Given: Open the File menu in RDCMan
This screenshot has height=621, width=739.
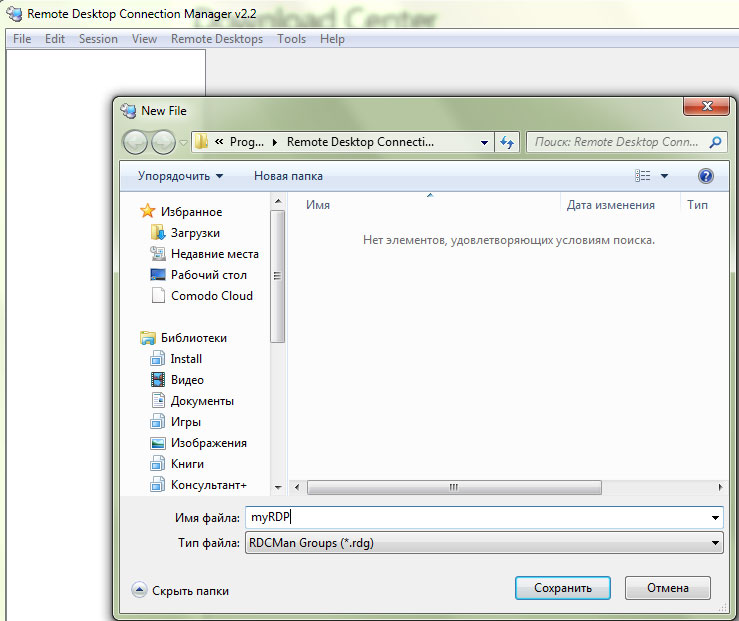Looking at the screenshot, I should point(22,39).
